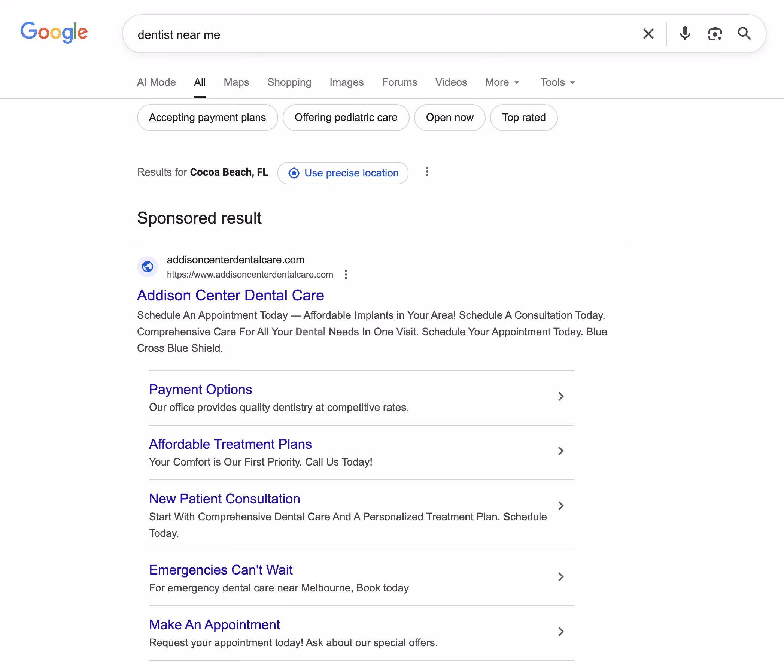Click the 'Cocoa Beach, FL' location text

click(229, 172)
